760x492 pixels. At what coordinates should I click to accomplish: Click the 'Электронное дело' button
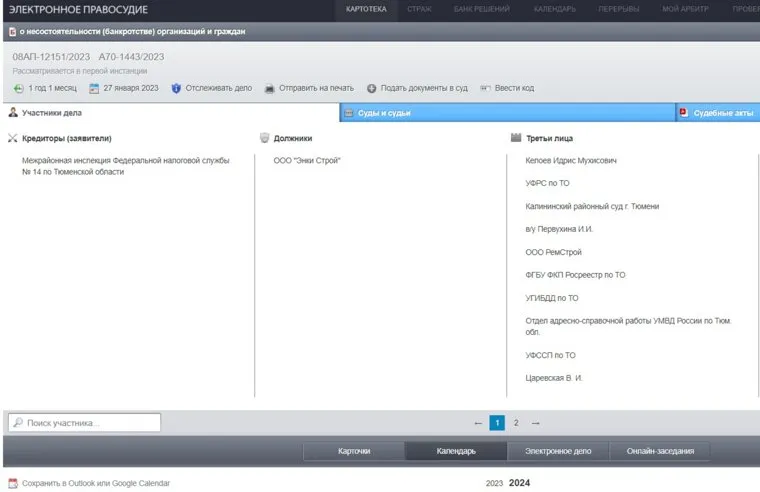click(x=557, y=451)
